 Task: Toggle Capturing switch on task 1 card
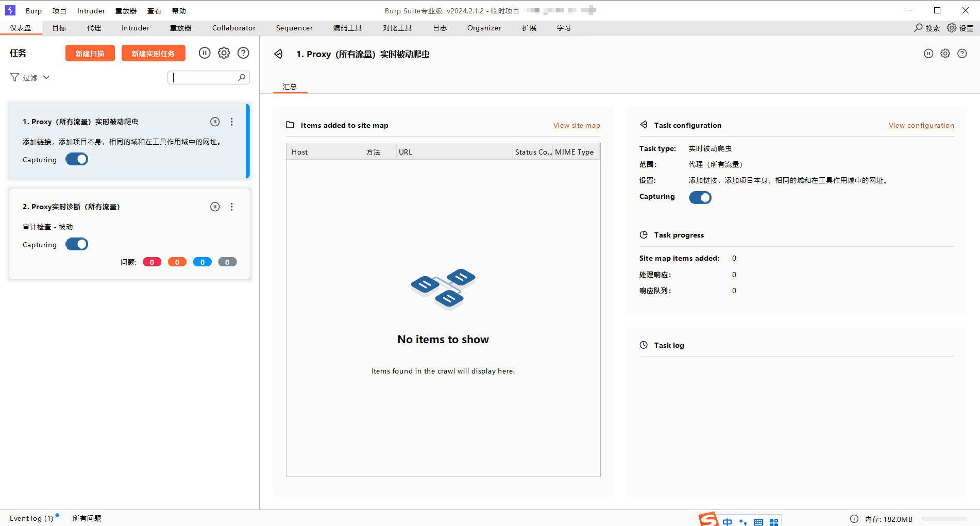coord(77,159)
